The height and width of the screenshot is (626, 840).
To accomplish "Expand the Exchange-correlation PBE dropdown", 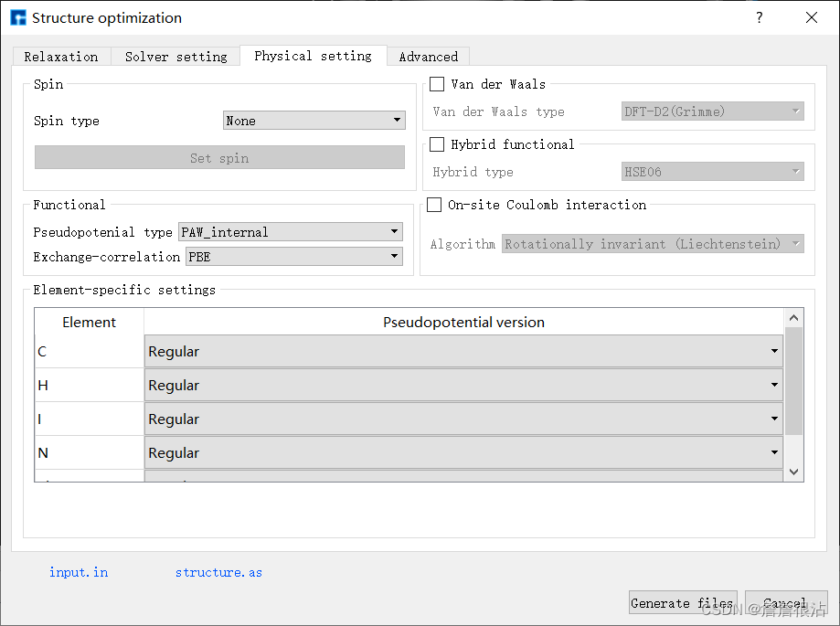I will click(294, 257).
